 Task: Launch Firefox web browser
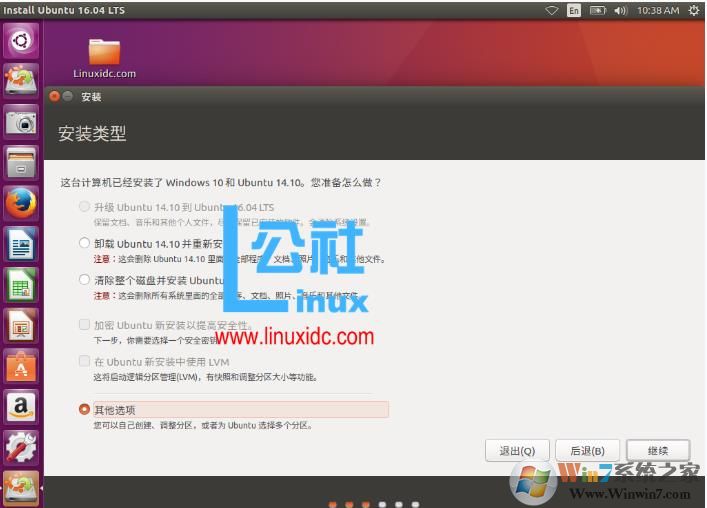21,203
